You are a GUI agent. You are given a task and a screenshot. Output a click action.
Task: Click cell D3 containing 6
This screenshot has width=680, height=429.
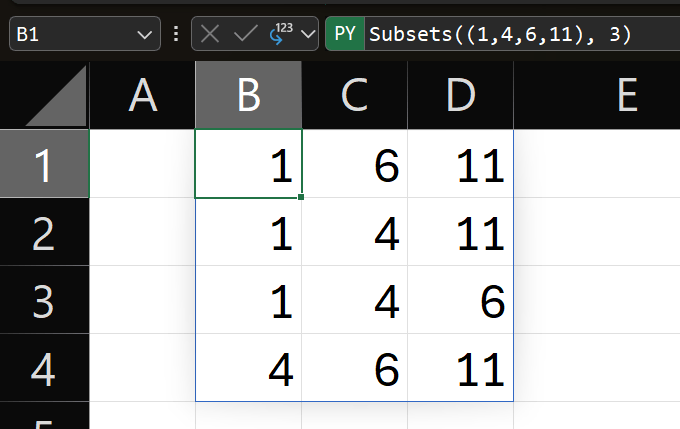pos(461,300)
